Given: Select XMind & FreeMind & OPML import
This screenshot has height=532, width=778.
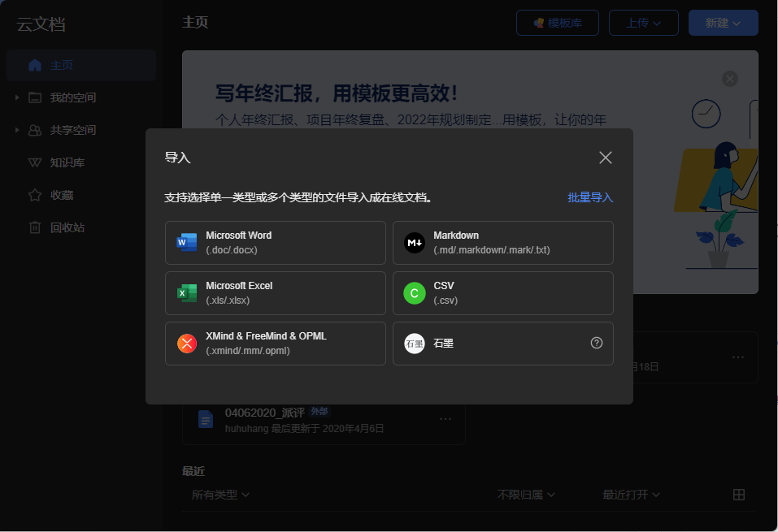Looking at the screenshot, I should click(276, 344).
